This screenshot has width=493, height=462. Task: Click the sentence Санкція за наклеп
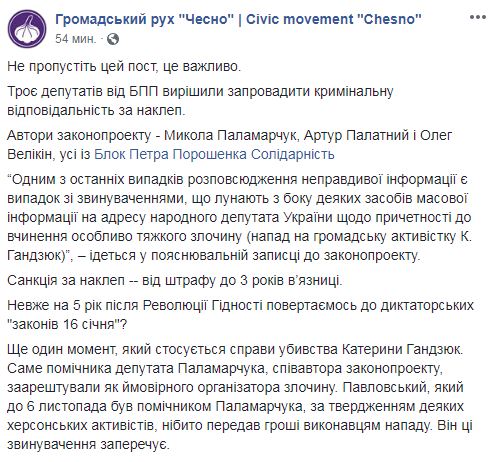point(175,281)
